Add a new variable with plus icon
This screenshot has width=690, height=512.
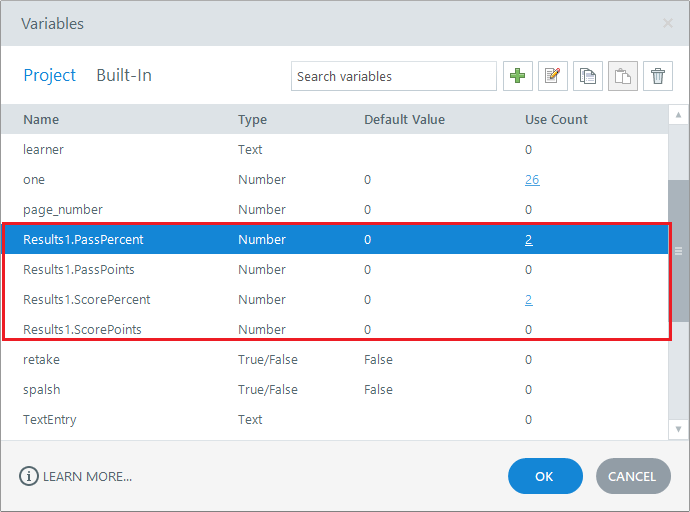(517, 76)
